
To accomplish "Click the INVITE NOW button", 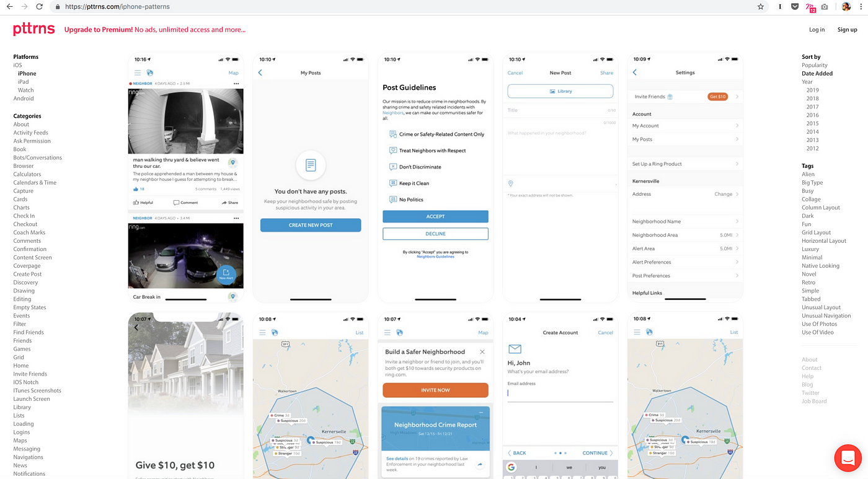I will pos(435,390).
